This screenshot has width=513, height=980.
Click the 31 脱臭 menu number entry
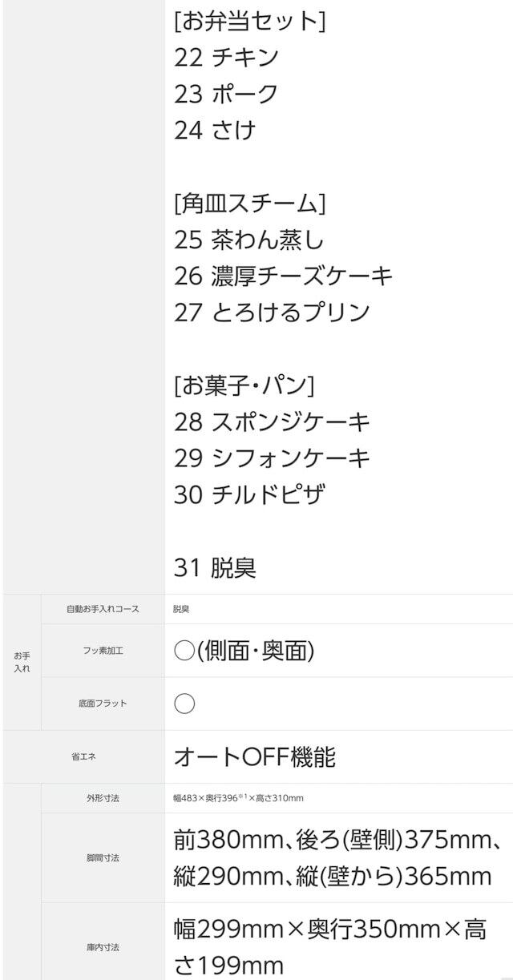(215, 567)
